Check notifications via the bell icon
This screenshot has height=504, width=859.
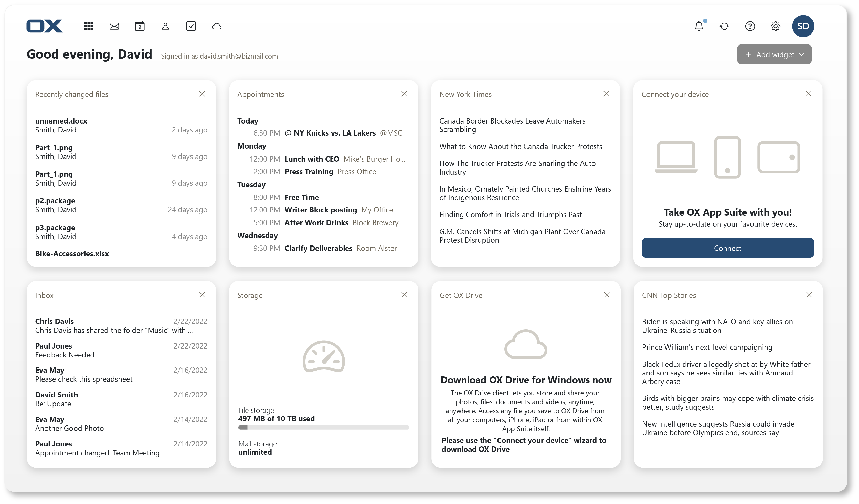coord(699,26)
